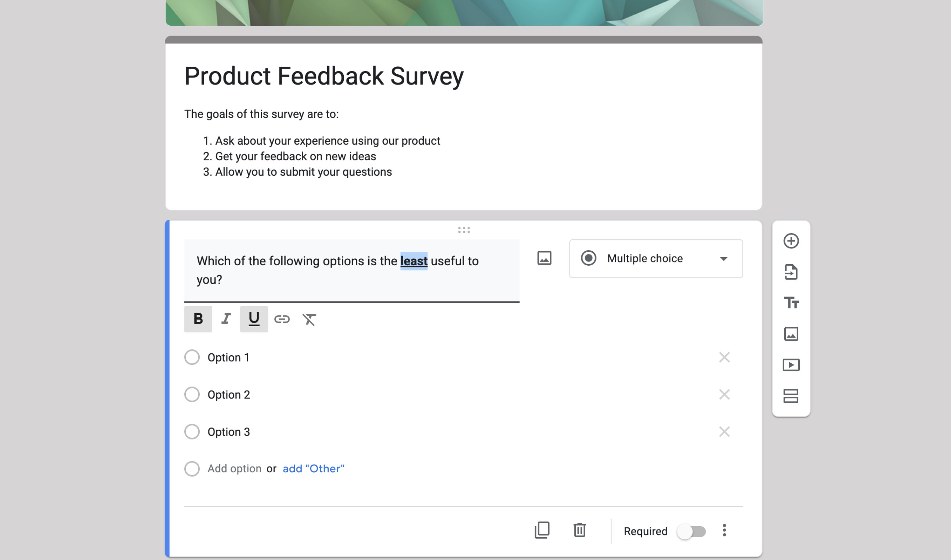Click the Product Feedback Survey title field

(x=324, y=76)
